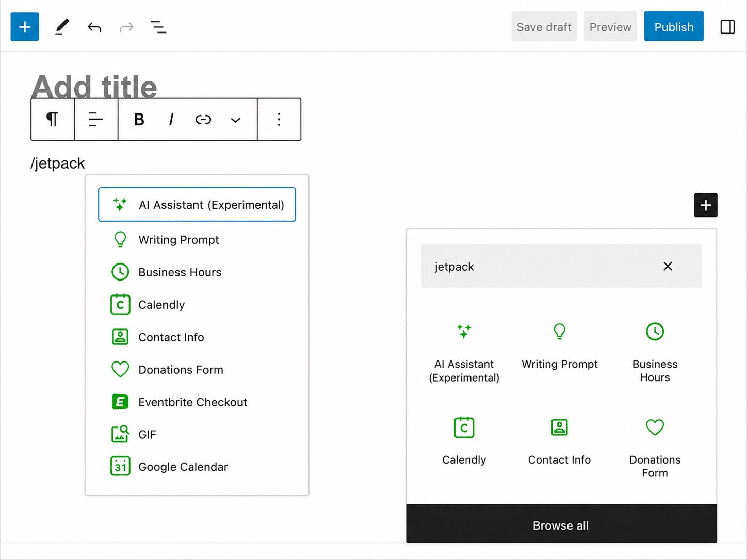Toggle bold formatting
Image resolution: width=747 pixels, height=560 pixels.
[139, 120]
